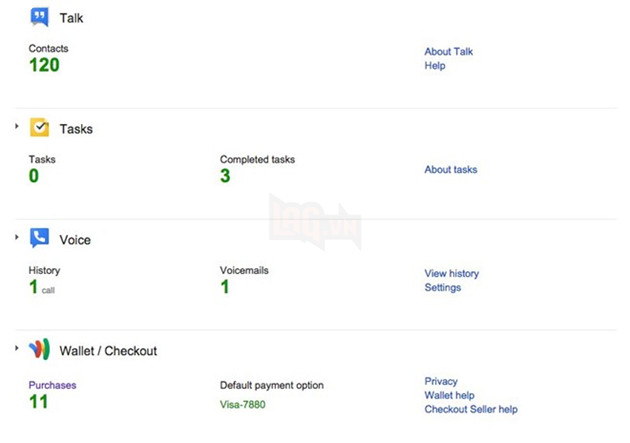The image size is (630, 443).
Task: Click the blue Voice phone icon
Action: [x=39, y=239]
